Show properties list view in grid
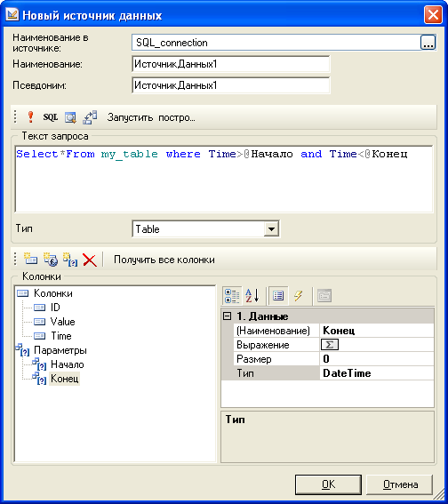The width and height of the screenshot is (448, 504). pos(278,295)
